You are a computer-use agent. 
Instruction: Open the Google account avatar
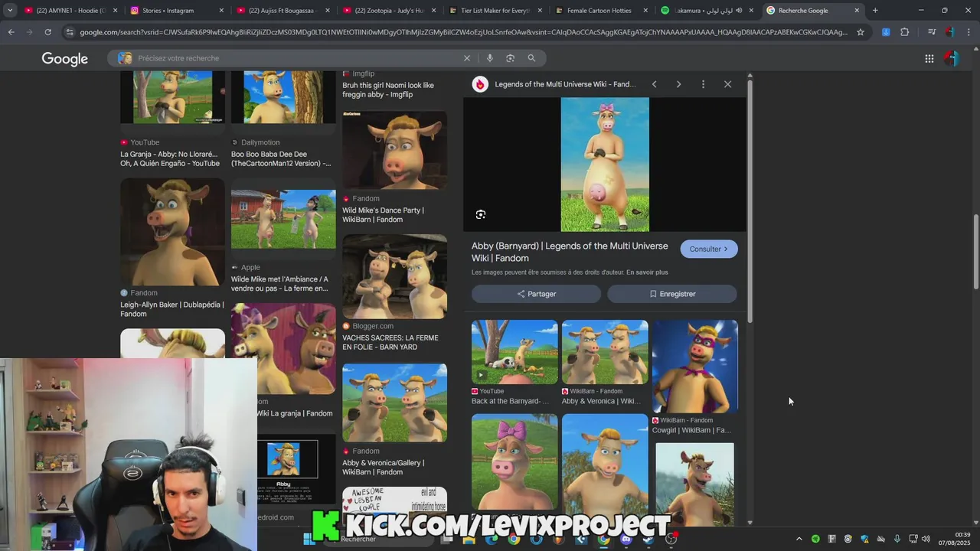click(x=951, y=59)
